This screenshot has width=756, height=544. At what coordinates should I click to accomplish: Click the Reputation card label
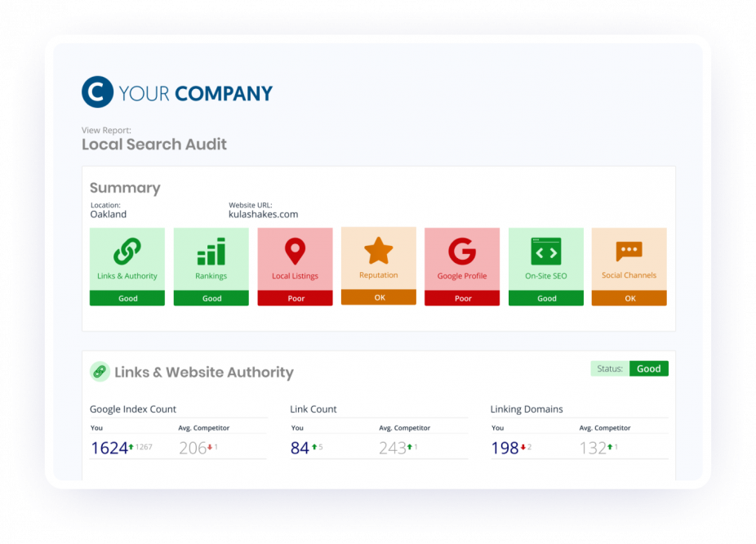tap(379, 275)
